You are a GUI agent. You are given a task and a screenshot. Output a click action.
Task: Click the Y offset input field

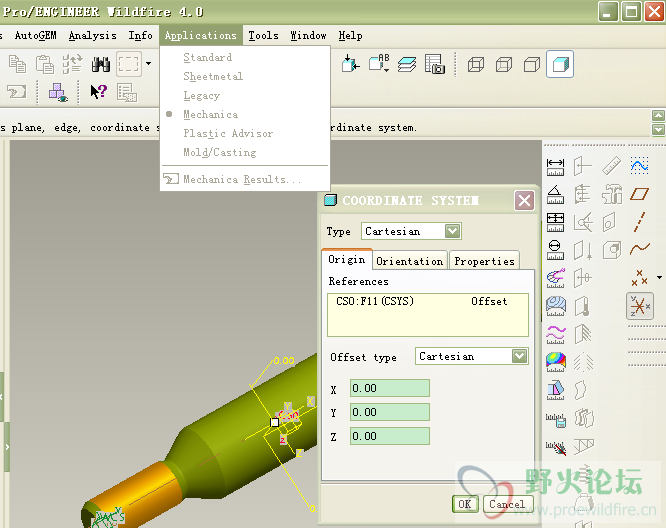coord(389,412)
